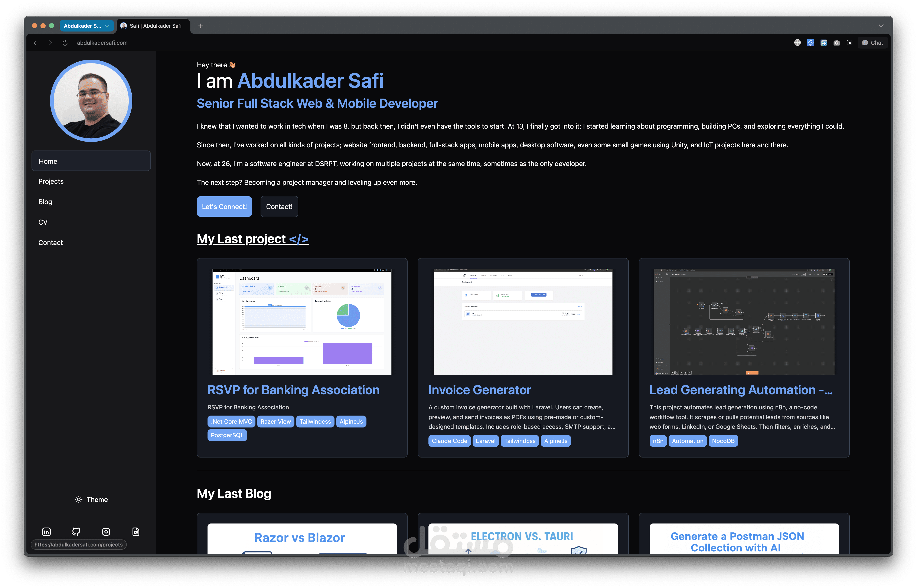Go back with the browser back arrow
917x588 pixels.
click(35, 43)
